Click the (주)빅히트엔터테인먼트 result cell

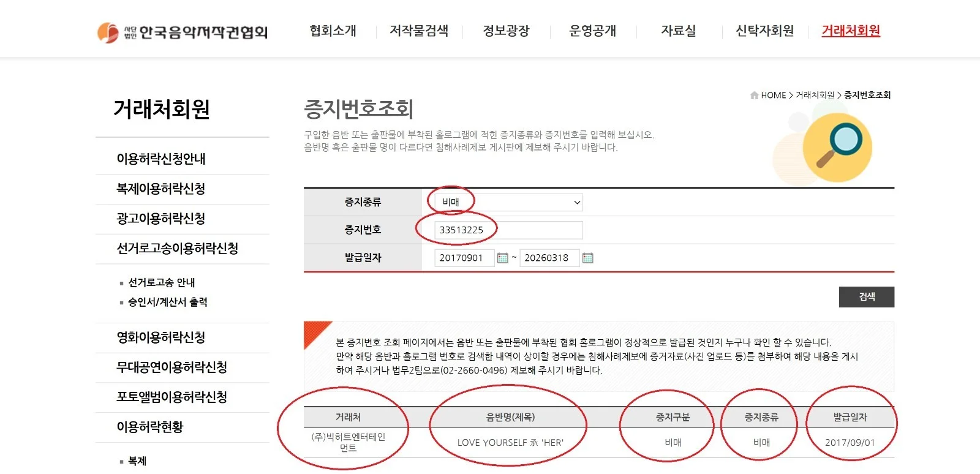348,442
